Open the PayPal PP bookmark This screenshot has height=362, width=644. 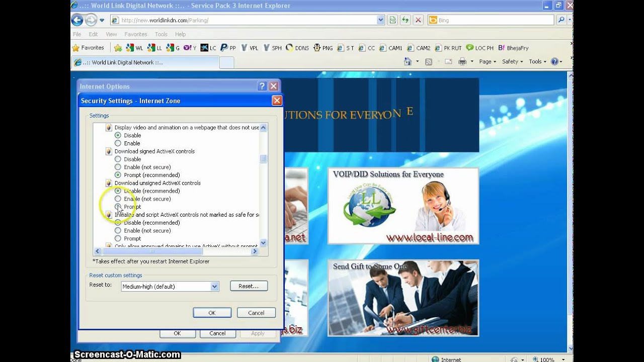tap(228, 48)
